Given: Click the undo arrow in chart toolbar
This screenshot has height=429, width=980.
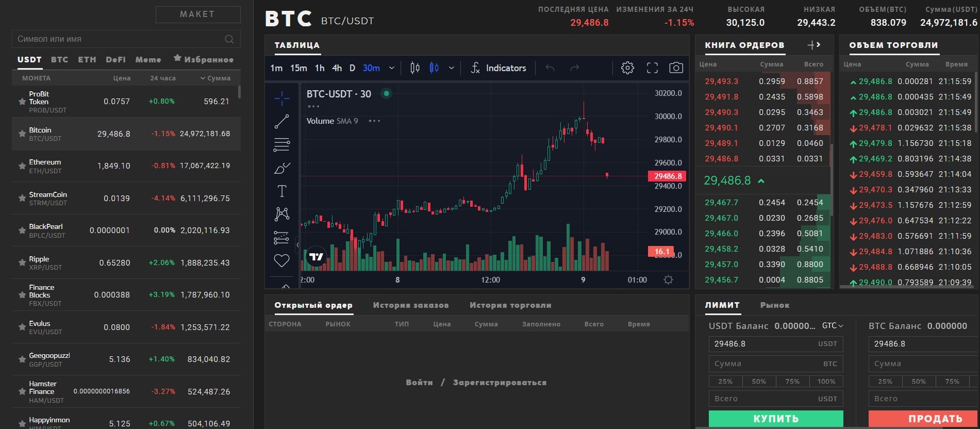Looking at the screenshot, I should point(550,68).
